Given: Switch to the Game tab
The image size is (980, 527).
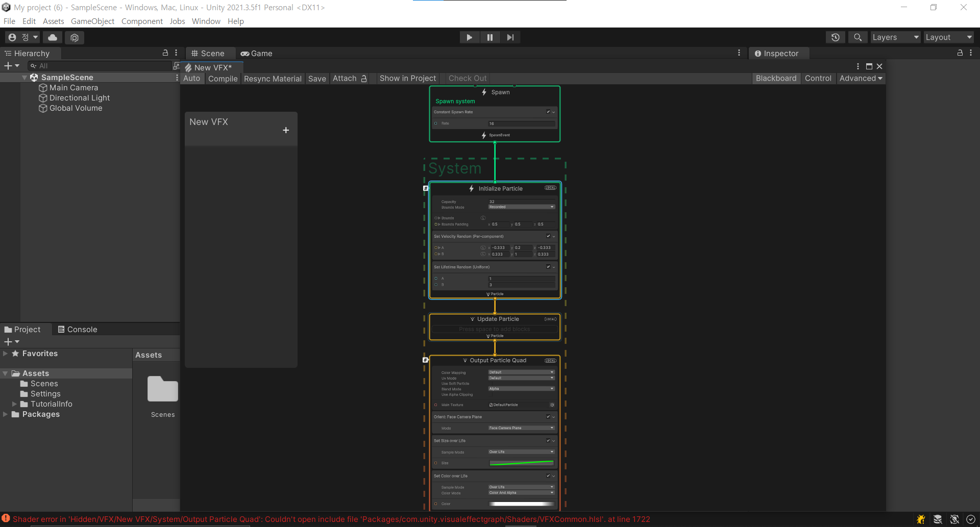Looking at the screenshot, I should 256,53.
